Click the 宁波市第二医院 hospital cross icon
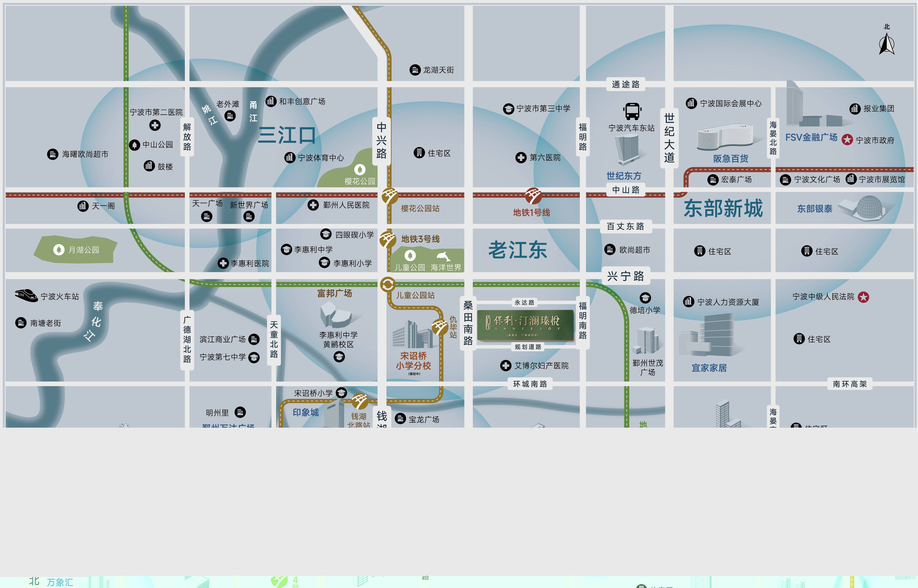The image size is (918, 588). pos(155,125)
